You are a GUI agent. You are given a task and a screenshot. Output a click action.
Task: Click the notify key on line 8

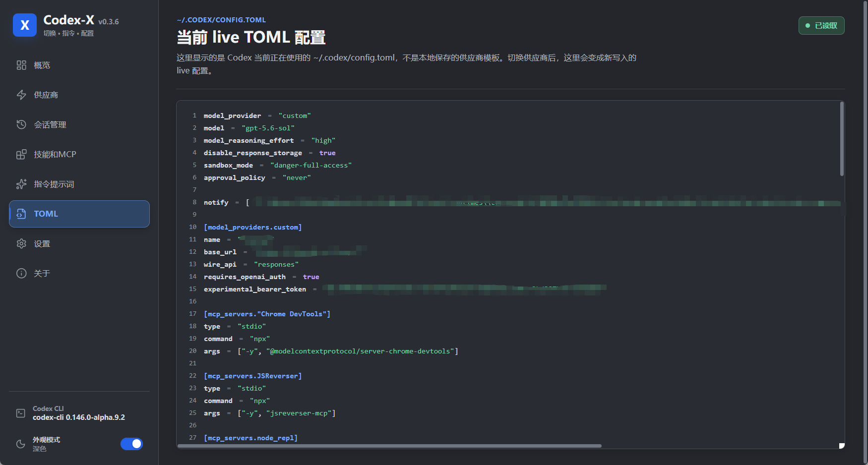click(216, 202)
